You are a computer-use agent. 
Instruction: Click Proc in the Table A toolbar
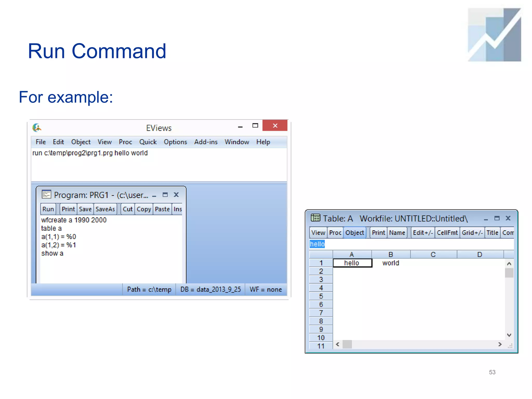tap(335, 232)
